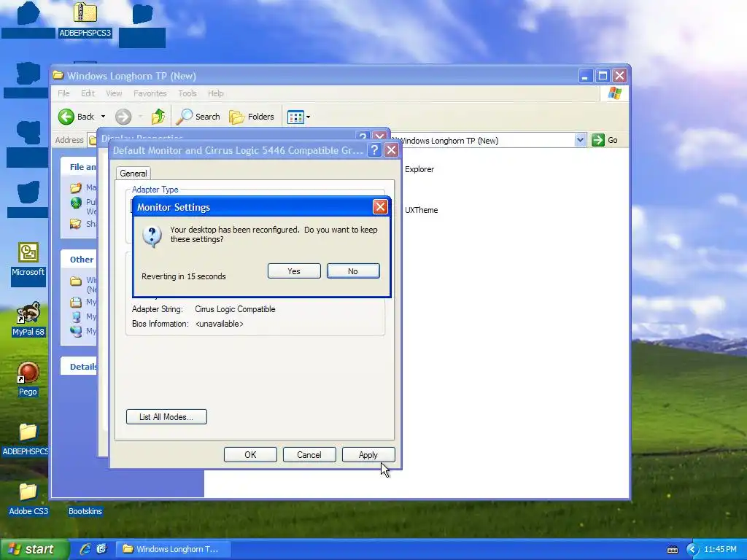Click the taskbar clock 11:45 PM
The image size is (747, 560).
pyautogui.click(x=720, y=550)
